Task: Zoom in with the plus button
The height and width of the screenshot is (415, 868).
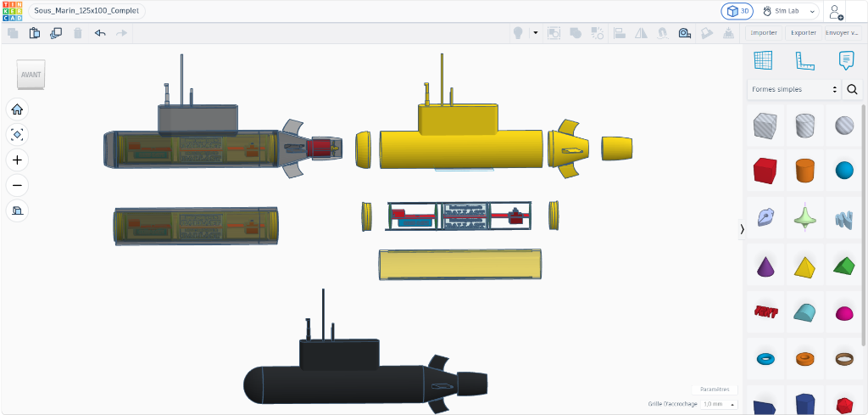Action: (17, 160)
